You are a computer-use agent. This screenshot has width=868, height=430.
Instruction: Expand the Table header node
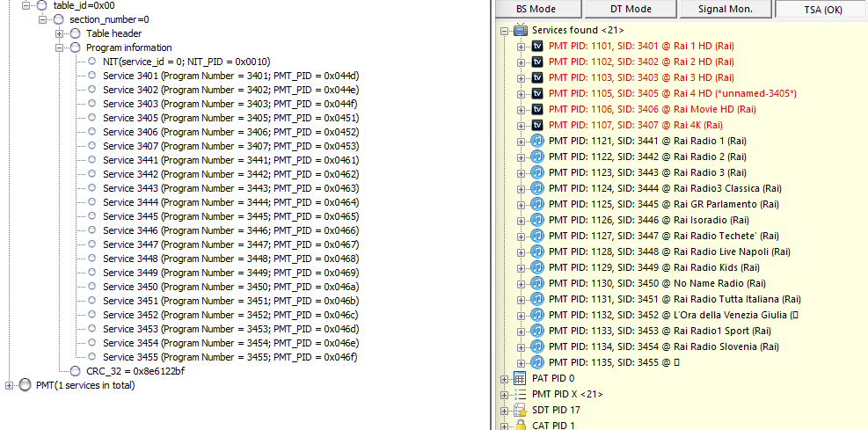[x=60, y=33]
